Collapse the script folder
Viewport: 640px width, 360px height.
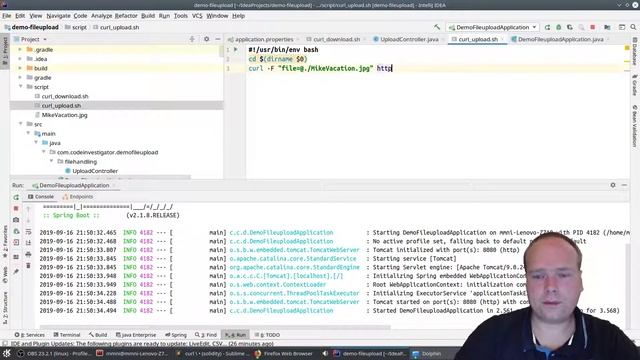[x=20, y=87]
